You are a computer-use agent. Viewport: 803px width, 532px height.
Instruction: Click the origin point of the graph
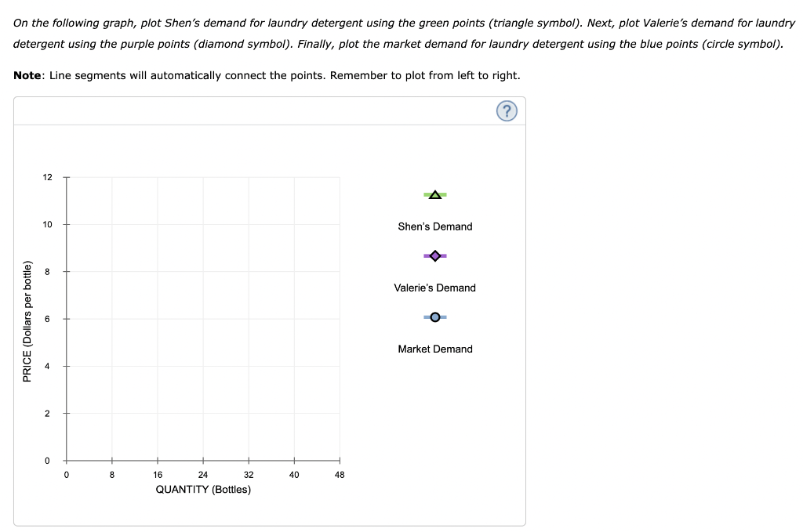67,461
